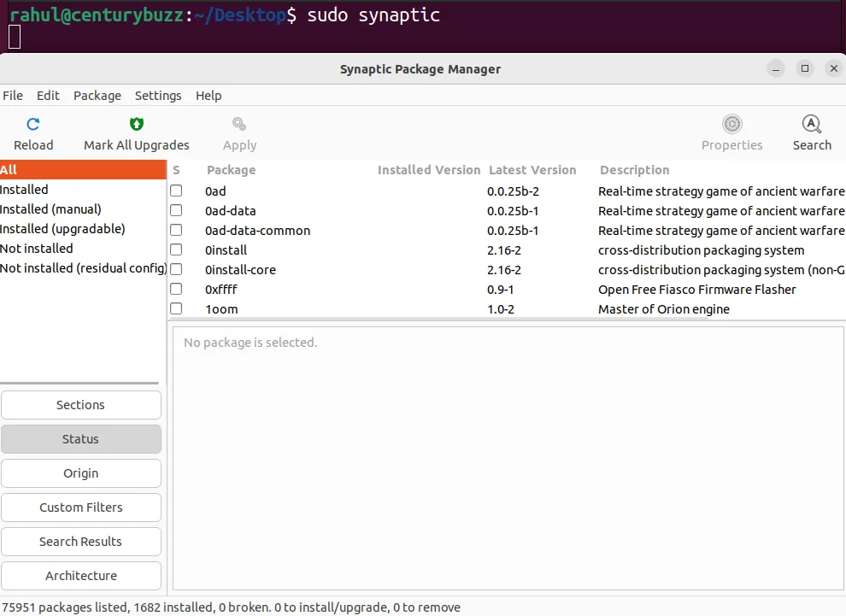The height and width of the screenshot is (616, 846).
Task: Click version 1.0-2 of 1oom
Action: point(500,309)
